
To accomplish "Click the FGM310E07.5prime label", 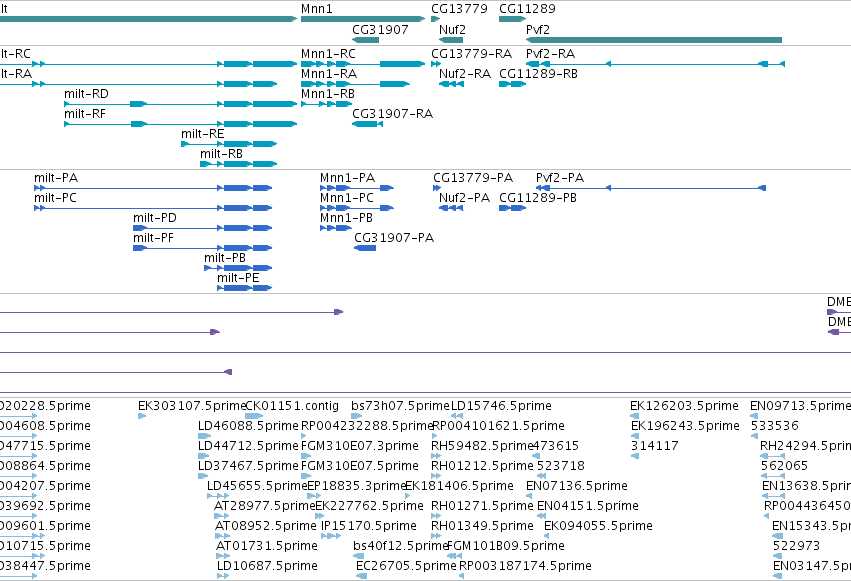I will 360,466.
